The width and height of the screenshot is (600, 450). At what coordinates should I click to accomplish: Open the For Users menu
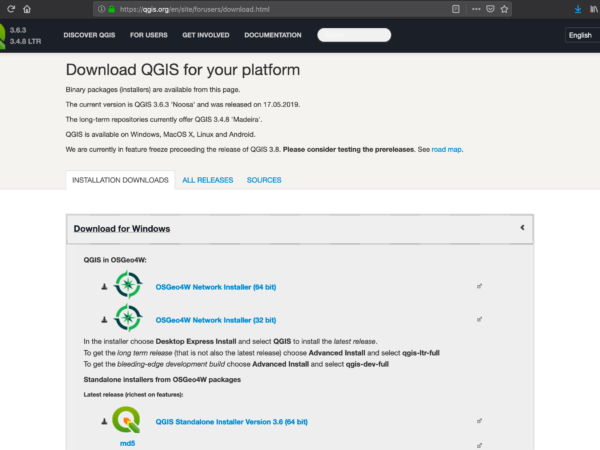pos(148,35)
